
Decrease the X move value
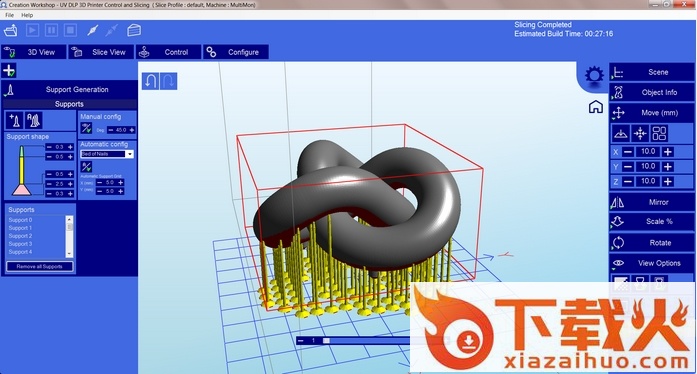[x=628, y=152]
